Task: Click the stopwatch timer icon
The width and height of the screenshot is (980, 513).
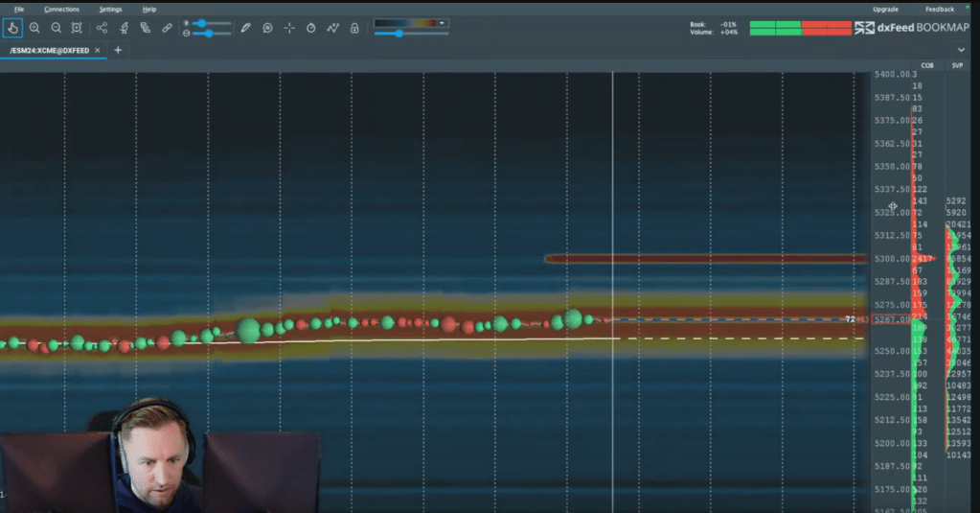Action: pyautogui.click(x=311, y=29)
